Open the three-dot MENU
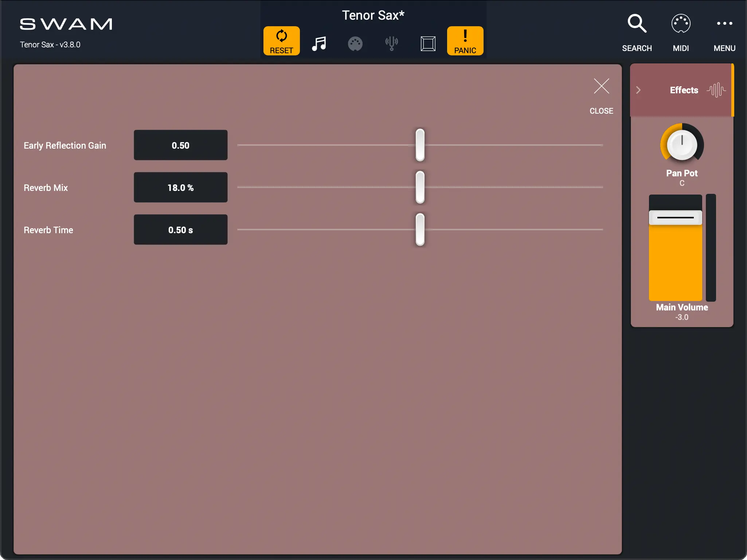This screenshot has height=560, width=747. (x=724, y=24)
